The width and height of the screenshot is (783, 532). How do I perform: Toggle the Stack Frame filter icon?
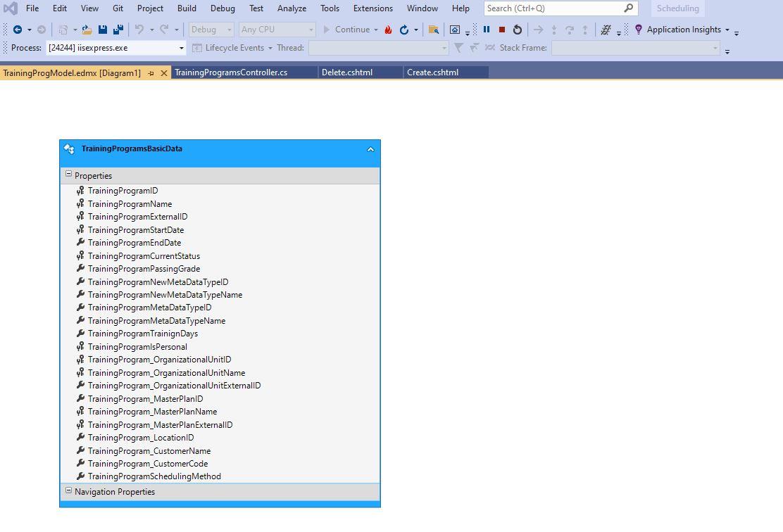pyautogui.click(x=458, y=48)
